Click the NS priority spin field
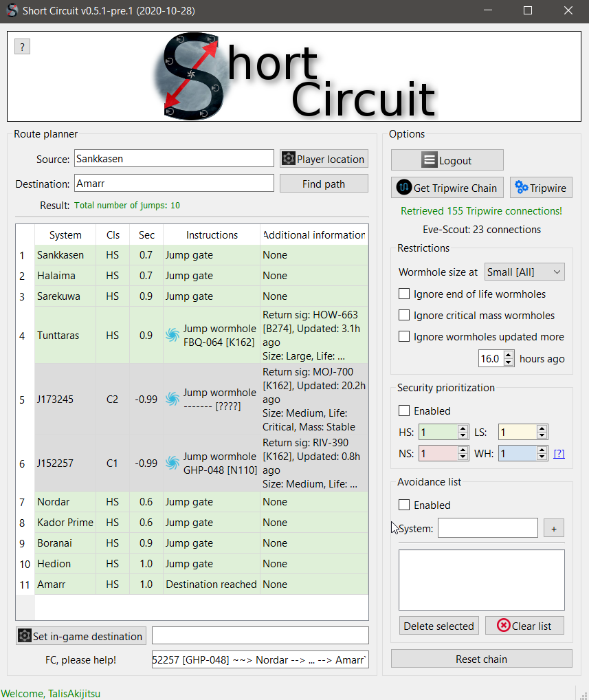 tap(438, 454)
